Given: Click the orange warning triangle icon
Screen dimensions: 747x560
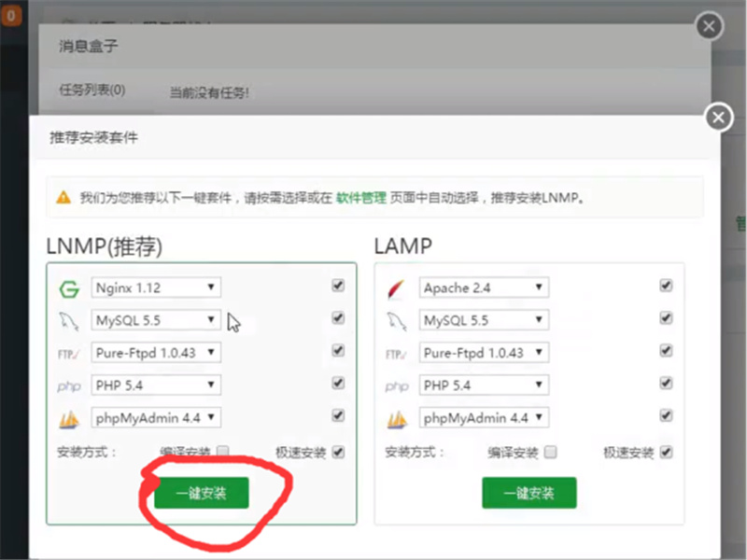Looking at the screenshot, I should (x=63, y=197).
